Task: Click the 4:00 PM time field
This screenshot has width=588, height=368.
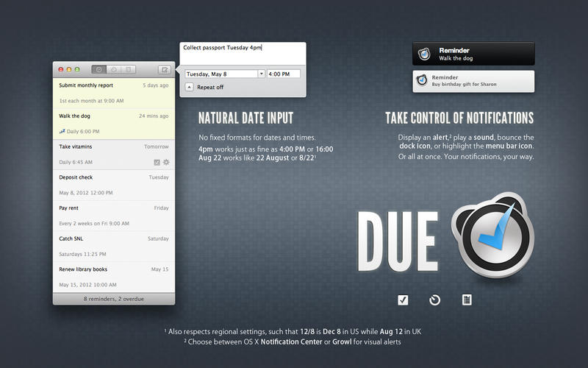Action: point(284,74)
